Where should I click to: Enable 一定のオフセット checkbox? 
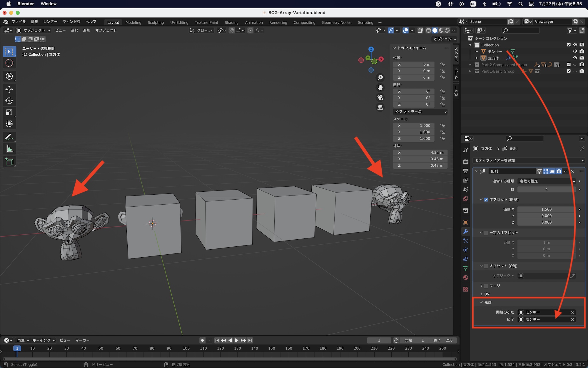pos(486,233)
